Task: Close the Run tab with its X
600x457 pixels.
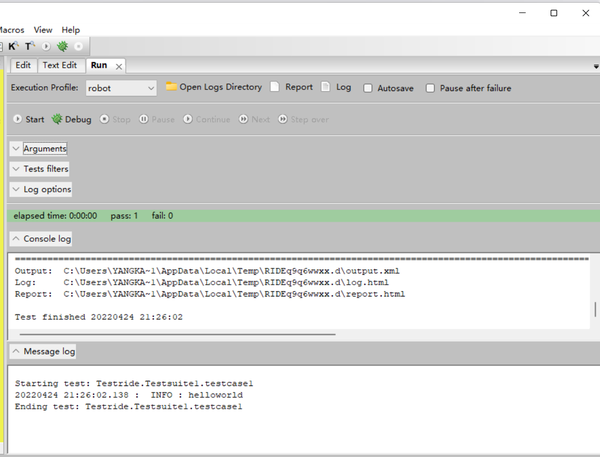Action: 119,67
